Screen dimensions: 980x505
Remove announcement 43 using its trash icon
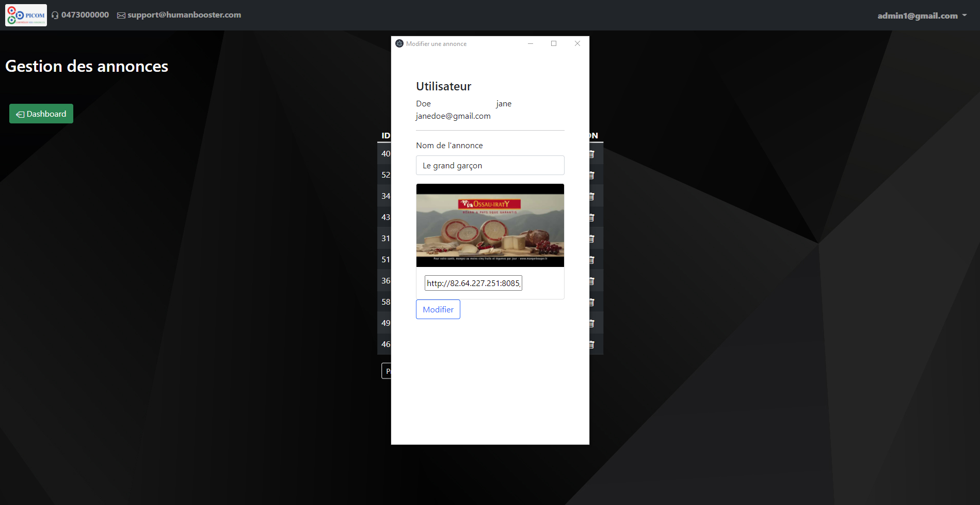coord(592,217)
